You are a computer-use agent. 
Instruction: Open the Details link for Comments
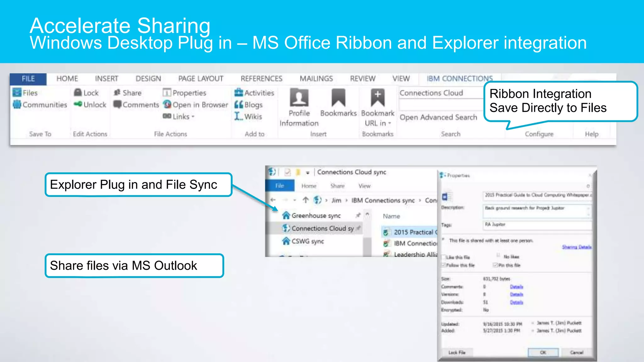pos(516,287)
